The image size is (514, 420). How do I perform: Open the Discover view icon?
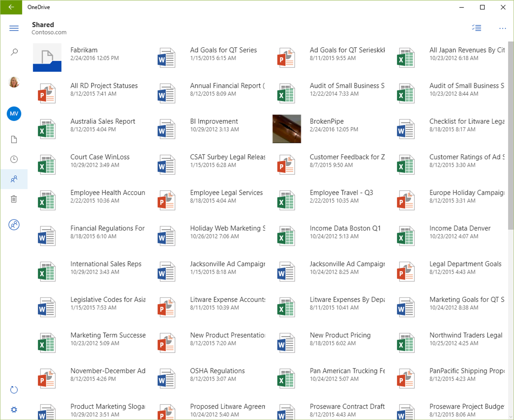coord(14,225)
